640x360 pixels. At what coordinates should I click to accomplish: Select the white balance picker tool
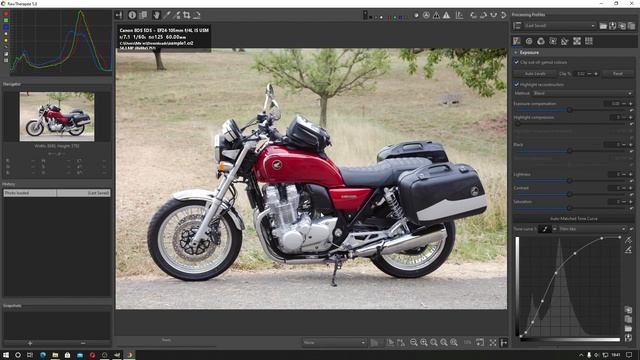[167, 15]
